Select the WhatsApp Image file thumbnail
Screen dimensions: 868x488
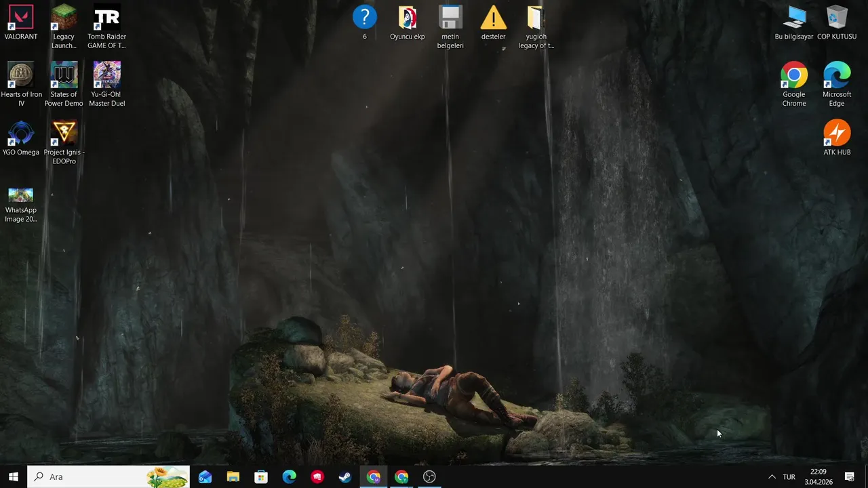(x=21, y=205)
